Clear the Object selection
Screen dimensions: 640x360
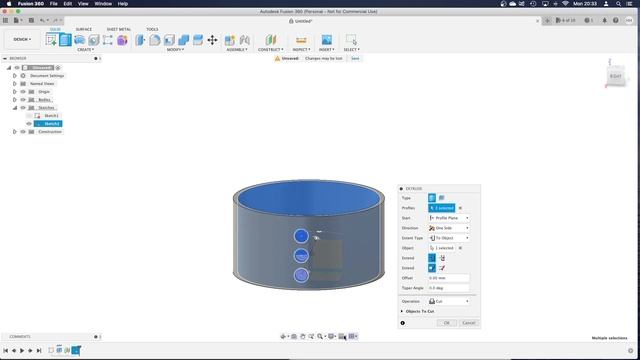pos(460,248)
